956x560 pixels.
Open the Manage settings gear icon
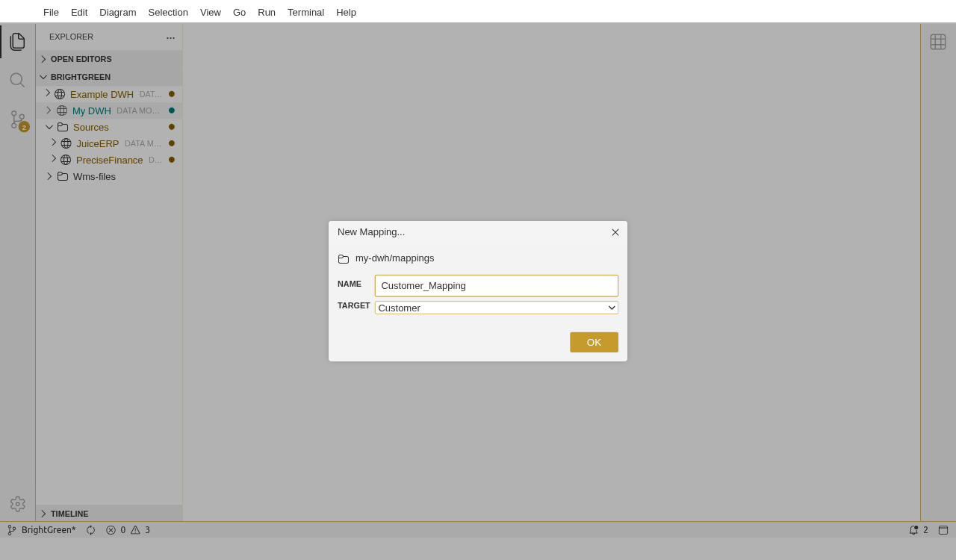(x=17, y=504)
